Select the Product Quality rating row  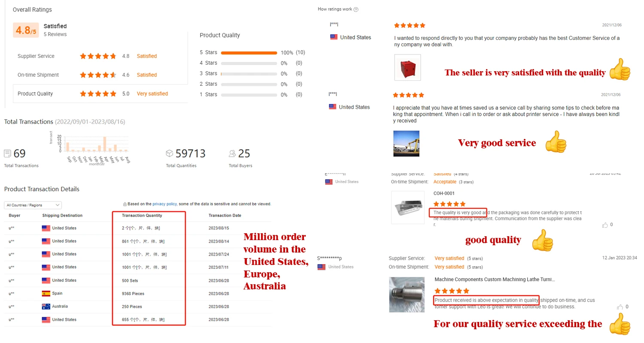(x=100, y=93)
